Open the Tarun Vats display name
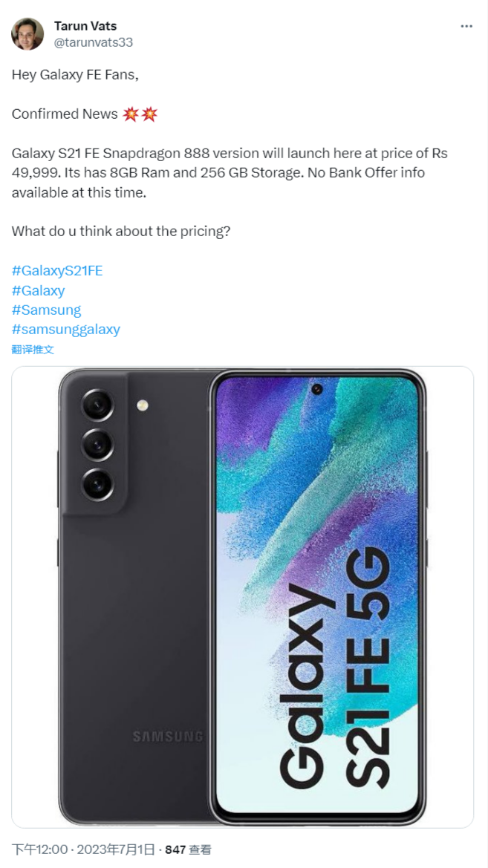 [85, 26]
